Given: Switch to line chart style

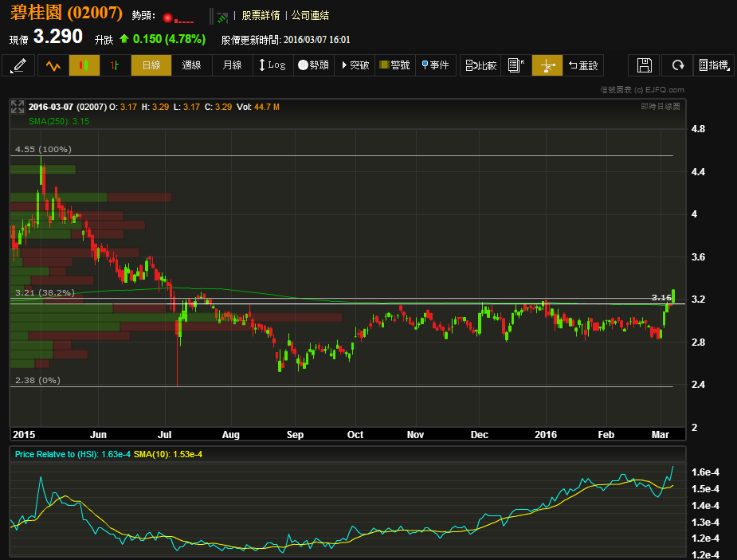Looking at the screenshot, I should click(x=53, y=65).
